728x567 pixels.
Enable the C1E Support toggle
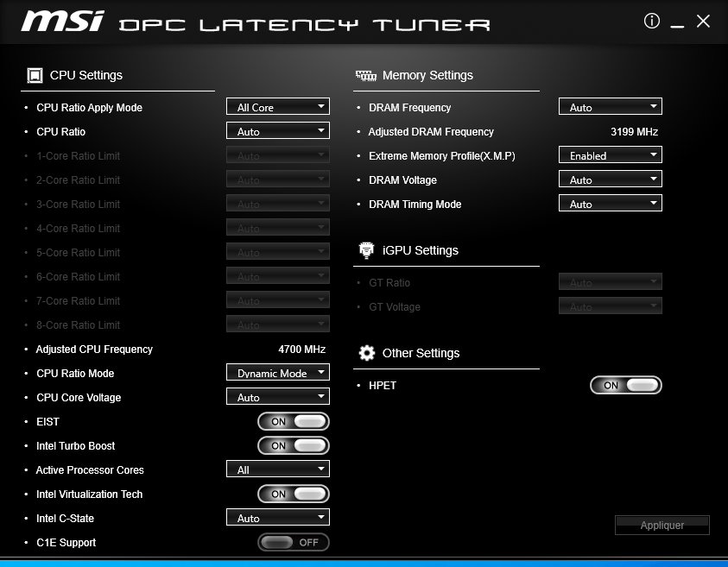tap(294, 543)
